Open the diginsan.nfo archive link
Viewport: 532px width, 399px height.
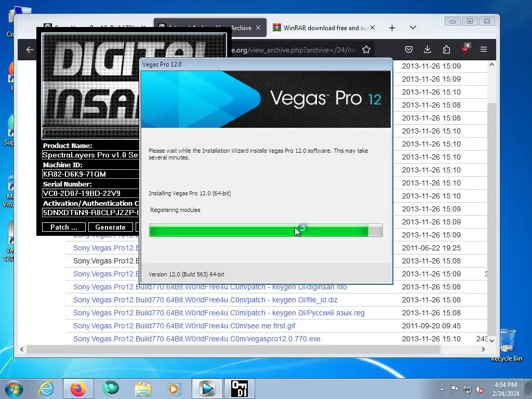(210, 287)
